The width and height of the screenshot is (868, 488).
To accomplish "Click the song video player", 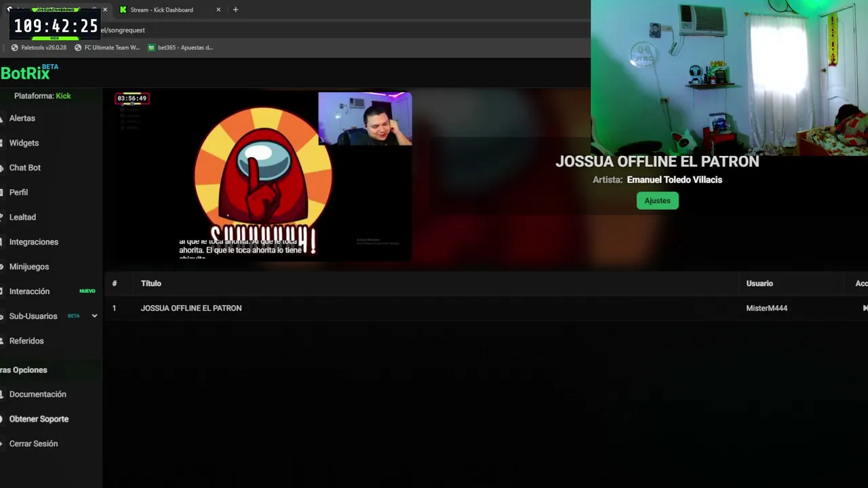I will click(x=262, y=176).
